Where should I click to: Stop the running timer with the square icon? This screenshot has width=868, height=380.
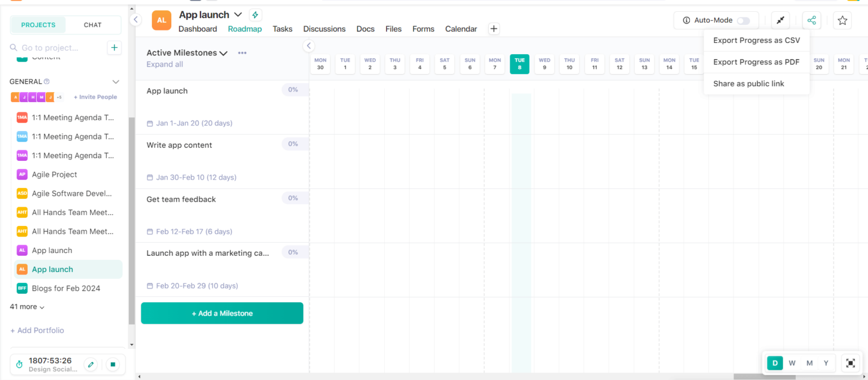(112, 364)
